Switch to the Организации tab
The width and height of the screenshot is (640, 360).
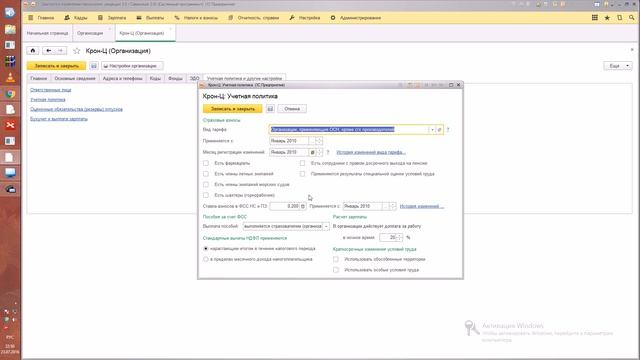(x=90, y=33)
